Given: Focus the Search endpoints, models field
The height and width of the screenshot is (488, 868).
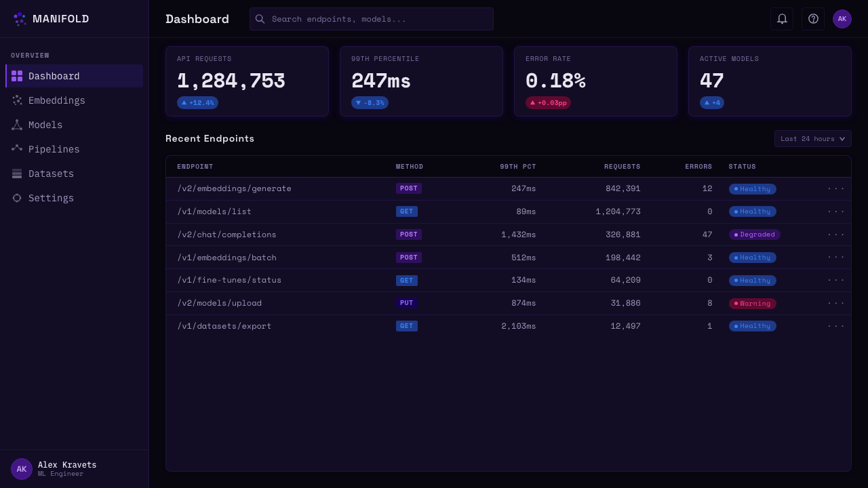Looking at the screenshot, I should (x=372, y=19).
